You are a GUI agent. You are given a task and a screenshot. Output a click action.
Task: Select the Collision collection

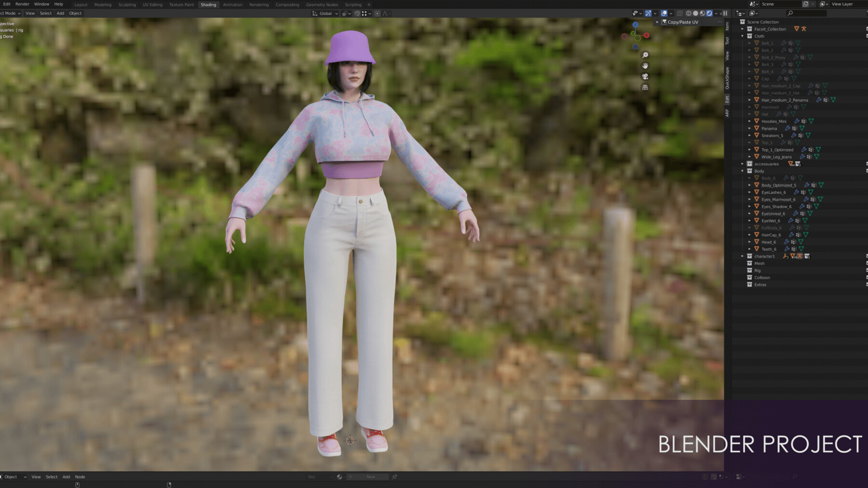(762, 277)
